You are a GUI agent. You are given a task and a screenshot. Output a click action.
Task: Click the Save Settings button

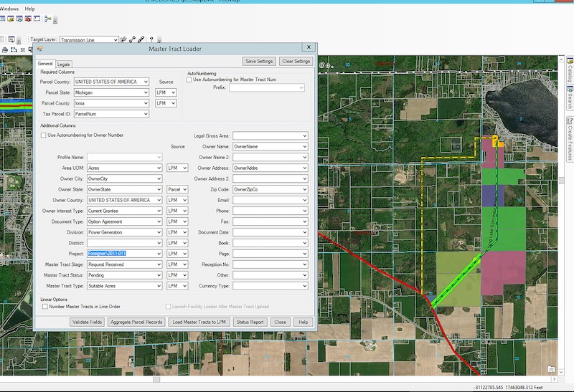click(x=259, y=61)
